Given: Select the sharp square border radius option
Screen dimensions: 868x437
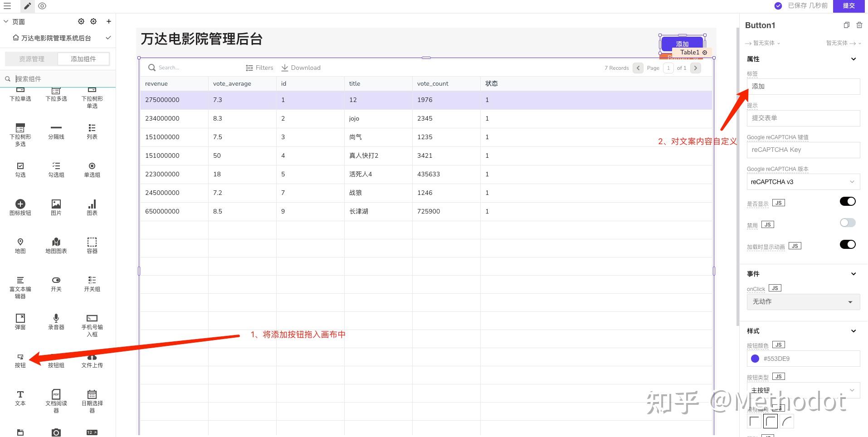Looking at the screenshot, I should click(755, 421).
